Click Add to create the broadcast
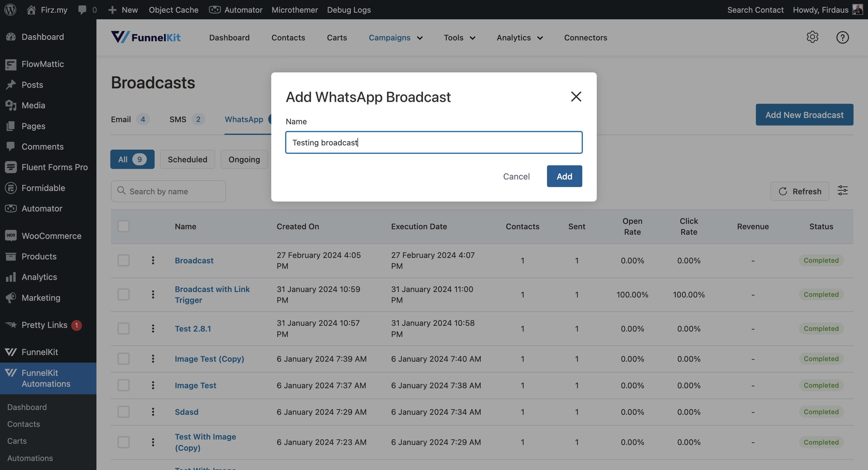Viewport: 868px width, 470px height. tap(565, 176)
